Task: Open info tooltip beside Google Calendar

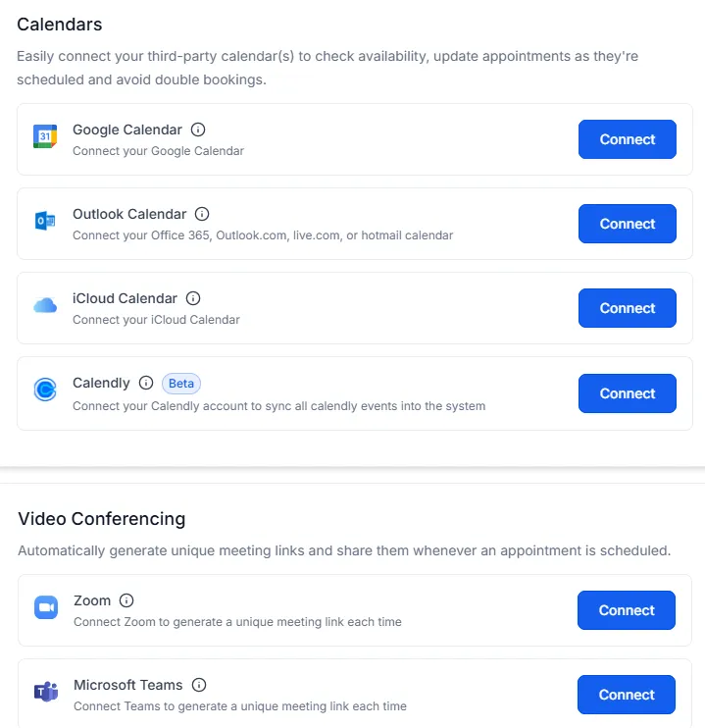Action: [198, 130]
